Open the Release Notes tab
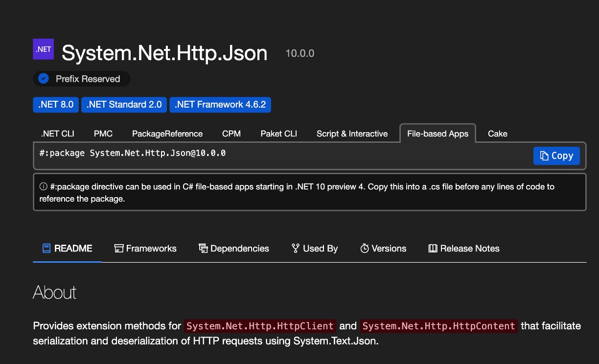599x364 pixels. [x=464, y=249]
